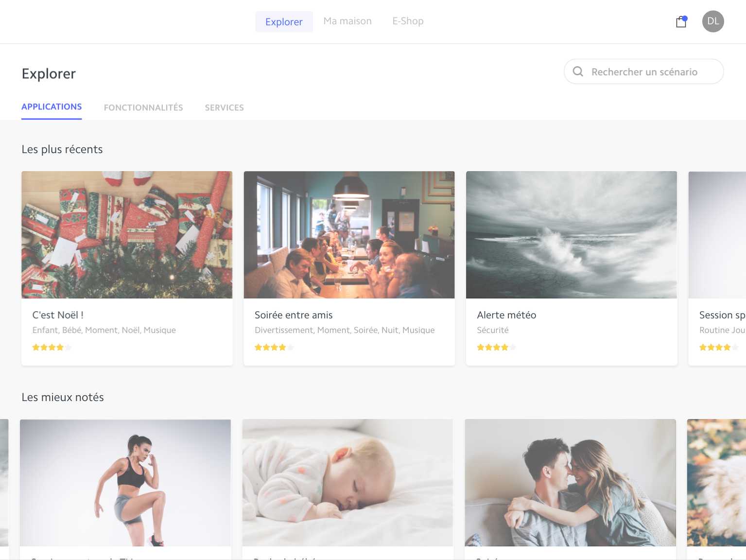Go to the Ma maison tab

tap(347, 21)
